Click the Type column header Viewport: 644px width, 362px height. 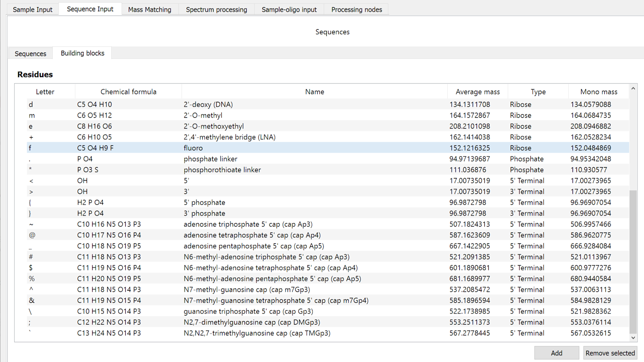pos(538,92)
